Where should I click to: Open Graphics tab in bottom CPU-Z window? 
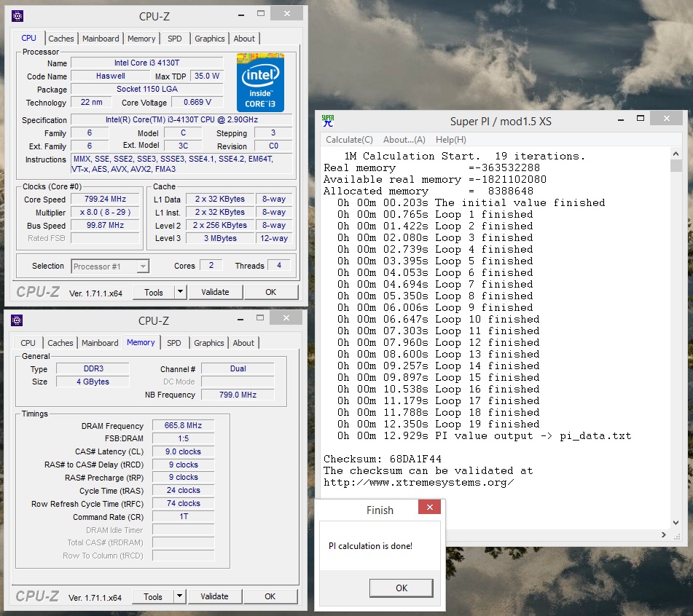208,343
